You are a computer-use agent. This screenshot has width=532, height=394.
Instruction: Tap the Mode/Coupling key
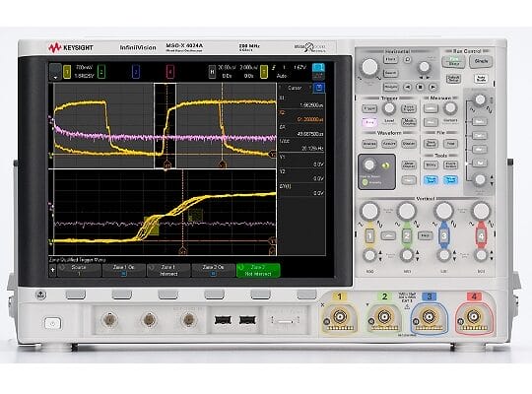coord(409,122)
